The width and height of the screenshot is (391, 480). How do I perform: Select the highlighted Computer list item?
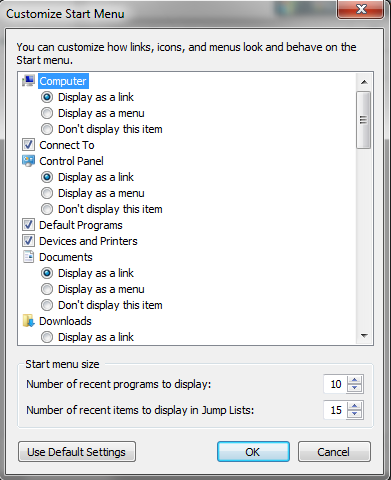63,81
